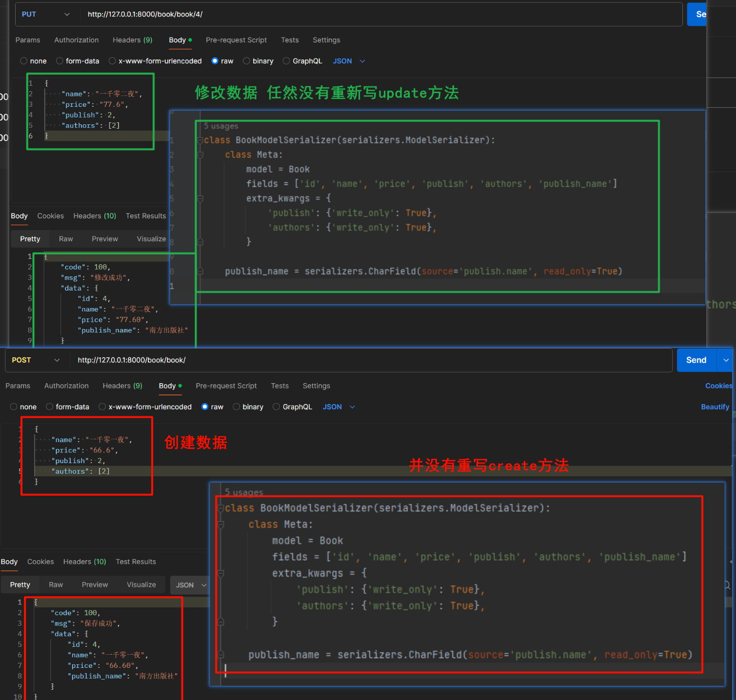This screenshot has width=736, height=700.
Task: Select GraphQL body type in POST window
Action: (x=292, y=407)
